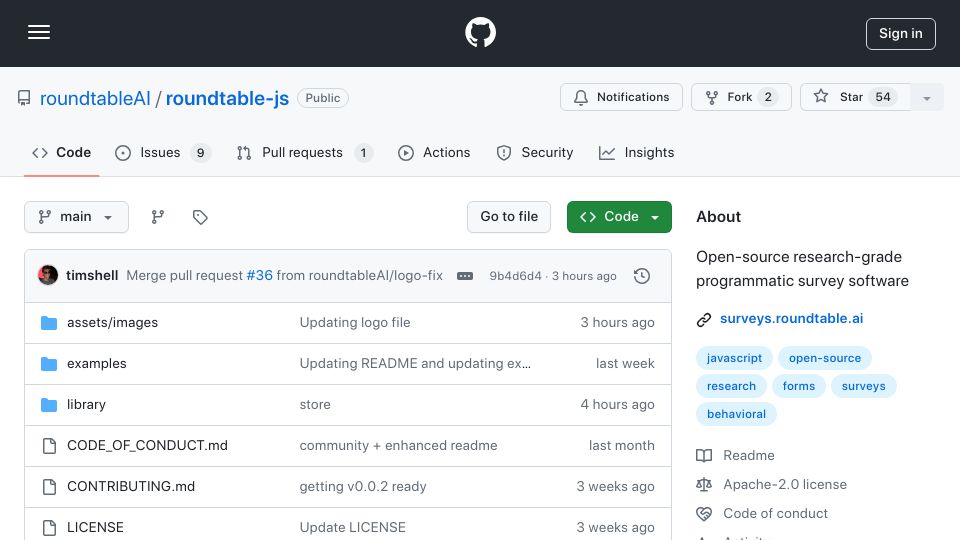The height and width of the screenshot is (540, 960).
Task: Click the LICENSE file icon
Action: pyautogui.click(x=49, y=527)
